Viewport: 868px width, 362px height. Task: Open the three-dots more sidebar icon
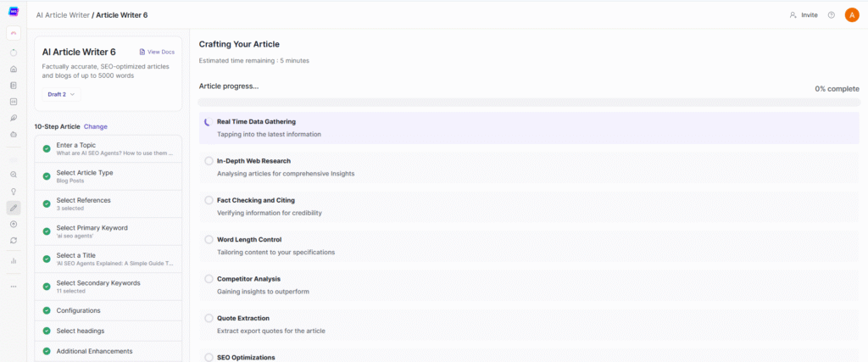click(x=14, y=287)
